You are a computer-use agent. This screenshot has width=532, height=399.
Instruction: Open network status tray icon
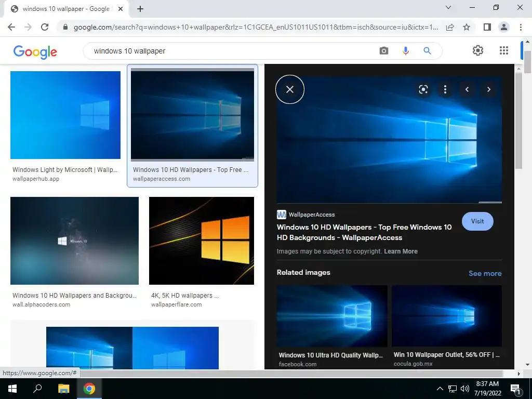pos(453,389)
